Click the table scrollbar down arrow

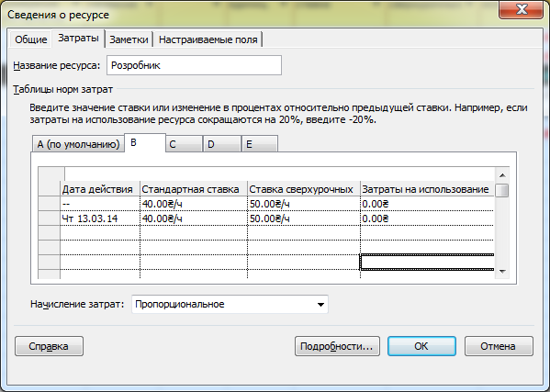tap(502, 272)
